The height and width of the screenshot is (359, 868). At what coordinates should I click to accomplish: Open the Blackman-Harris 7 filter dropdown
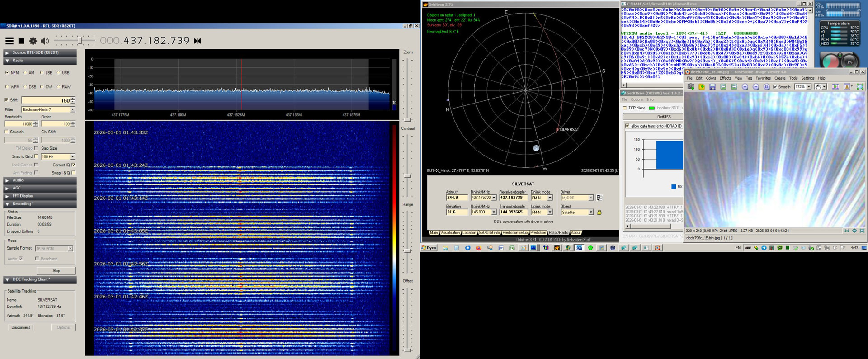pyautogui.click(x=72, y=109)
